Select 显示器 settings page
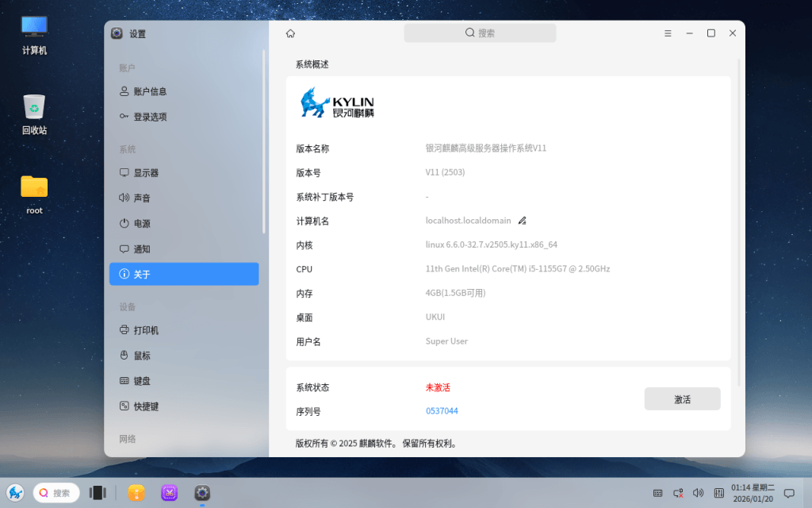The width and height of the screenshot is (812, 508). [x=184, y=172]
